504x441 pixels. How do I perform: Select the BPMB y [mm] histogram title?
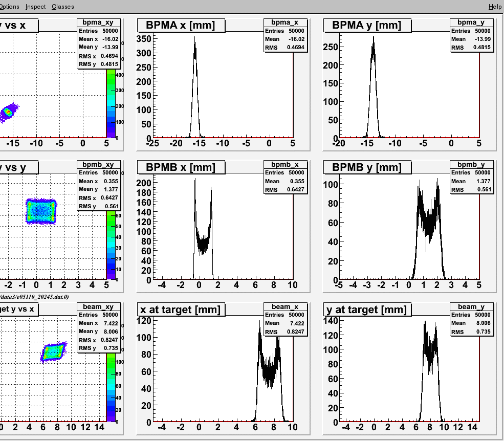pyautogui.click(x=367, y=167)
